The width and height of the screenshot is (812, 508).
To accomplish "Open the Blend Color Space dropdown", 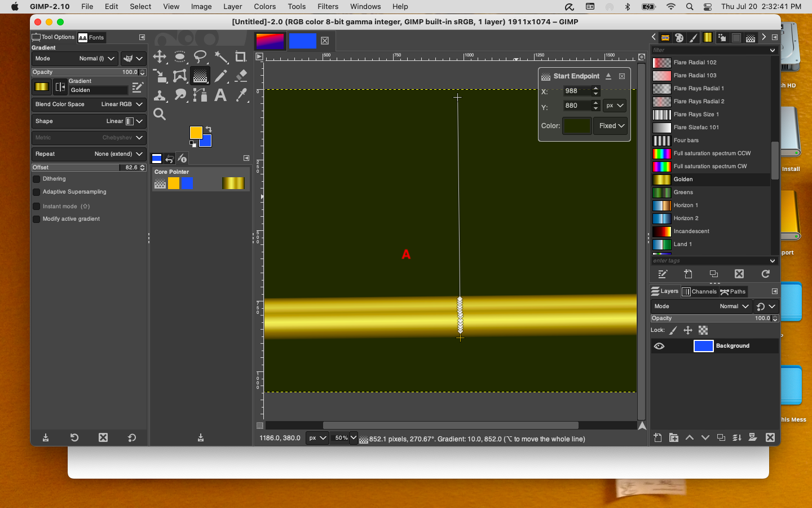I will pos(89,104).
